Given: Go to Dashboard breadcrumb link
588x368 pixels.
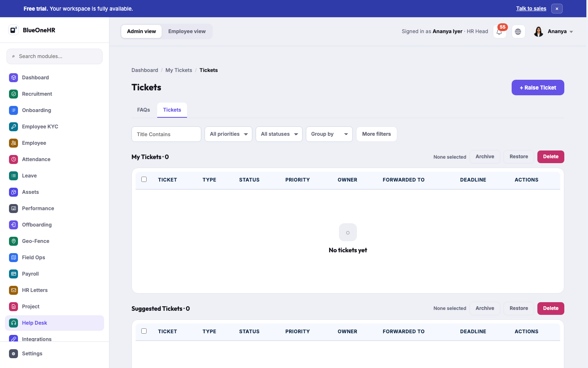Looking at the screenshot, I should [145, 70].
